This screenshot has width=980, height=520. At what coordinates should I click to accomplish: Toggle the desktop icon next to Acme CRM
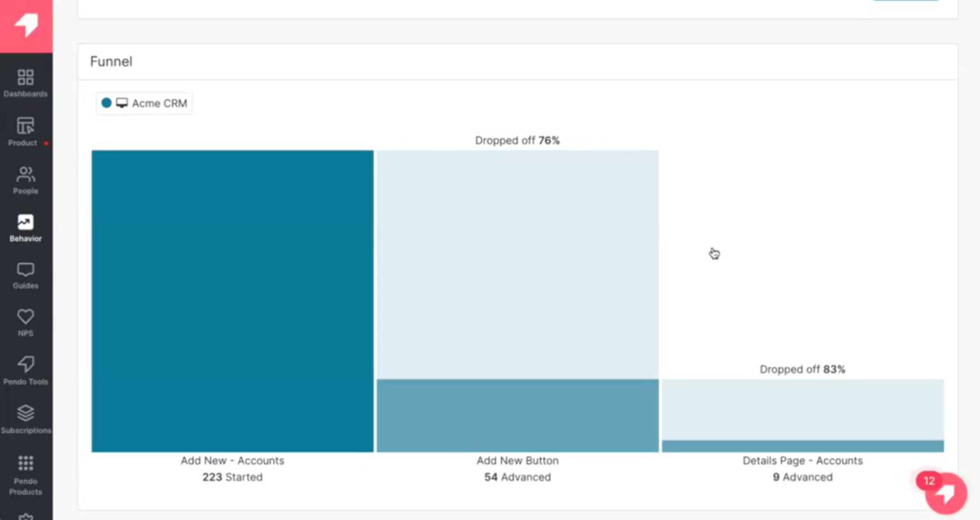(x=121, y=102)
